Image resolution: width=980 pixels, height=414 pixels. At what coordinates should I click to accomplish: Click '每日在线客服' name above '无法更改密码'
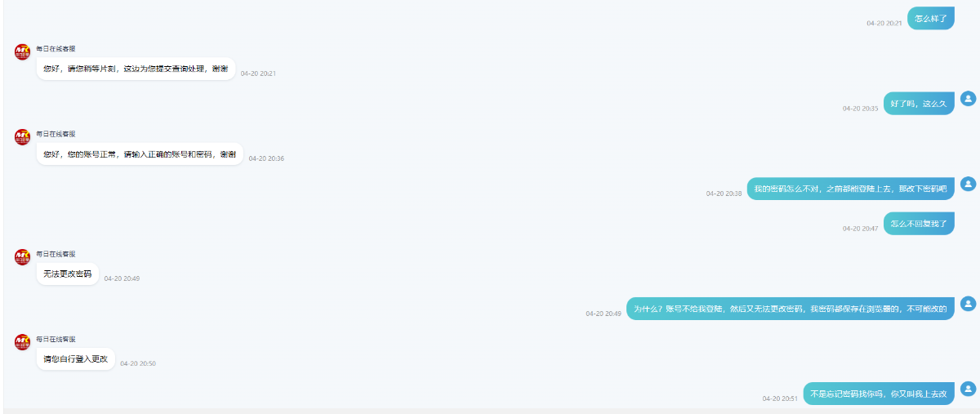coord(56,254)
